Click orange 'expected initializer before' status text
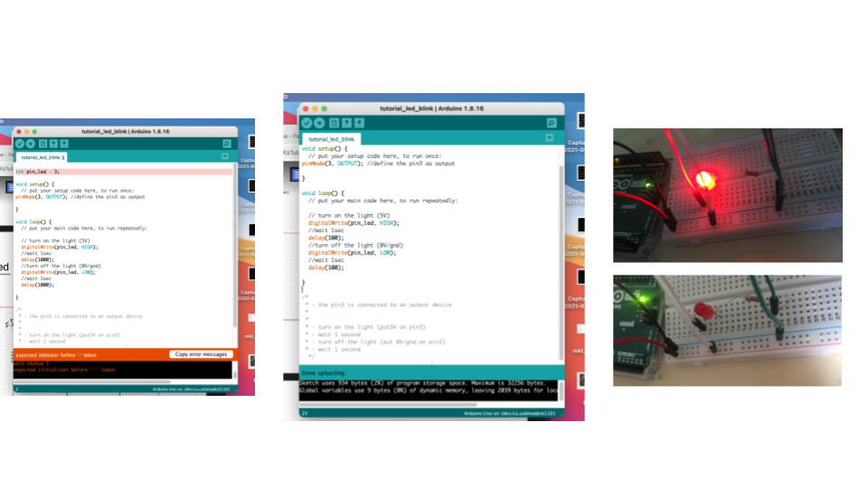868x488 pixels. (56, 355)
